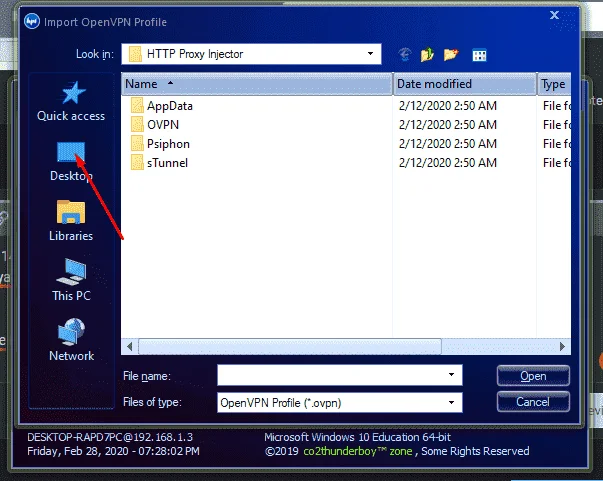
Task: Open the View menu icon
Action: coord(479,55)
